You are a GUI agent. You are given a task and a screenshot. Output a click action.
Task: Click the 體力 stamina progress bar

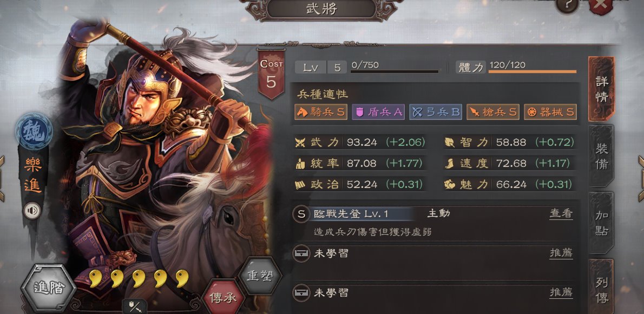coord(532,72)
